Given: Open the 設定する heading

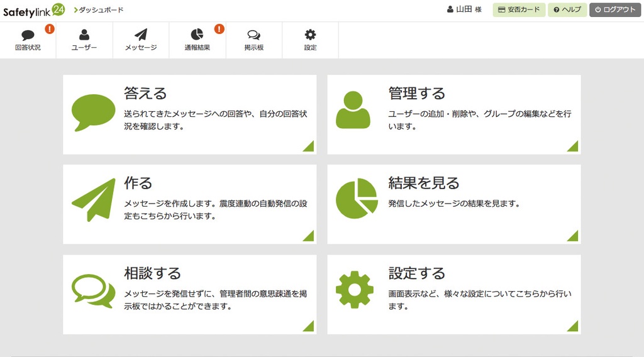Looking at the screenshot, I should [417, 273].
